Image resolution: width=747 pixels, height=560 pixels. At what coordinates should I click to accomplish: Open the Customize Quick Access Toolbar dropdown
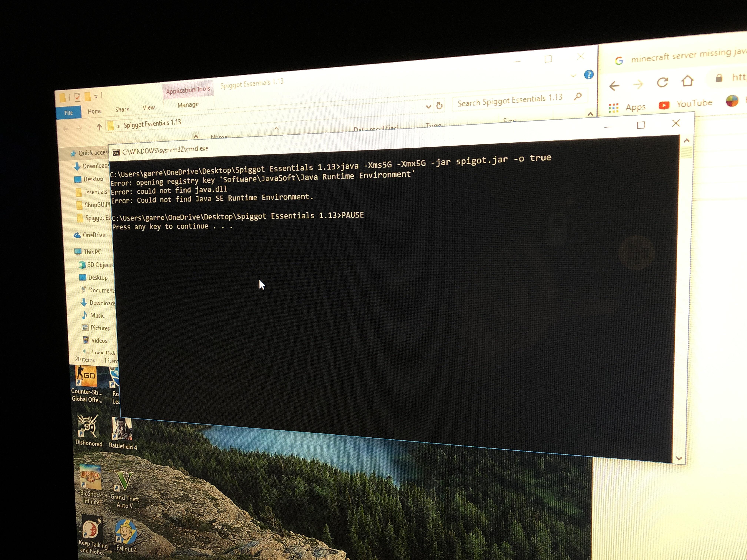(96, 96)
